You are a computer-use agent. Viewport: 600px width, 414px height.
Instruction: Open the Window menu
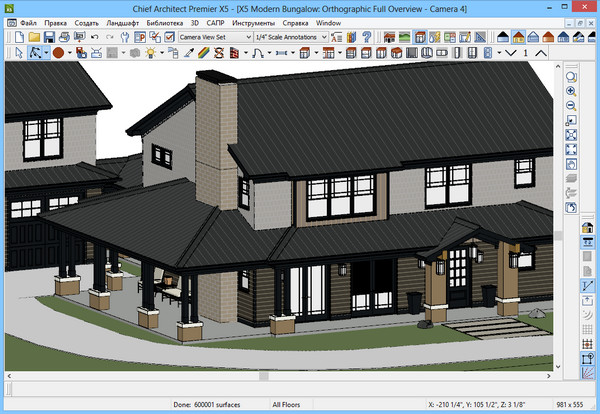328,23
